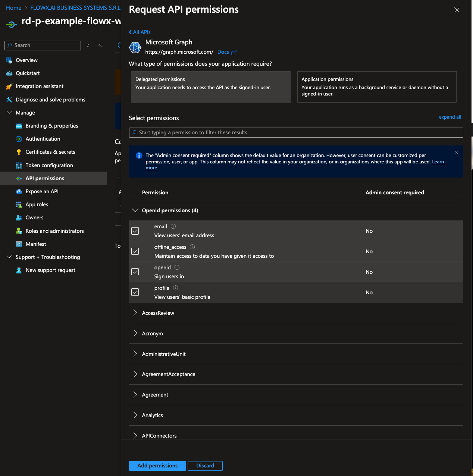This screenshot has height=476, width=473.
Task: Expand the Analytics permission group
Action: (x=135, y=415)
